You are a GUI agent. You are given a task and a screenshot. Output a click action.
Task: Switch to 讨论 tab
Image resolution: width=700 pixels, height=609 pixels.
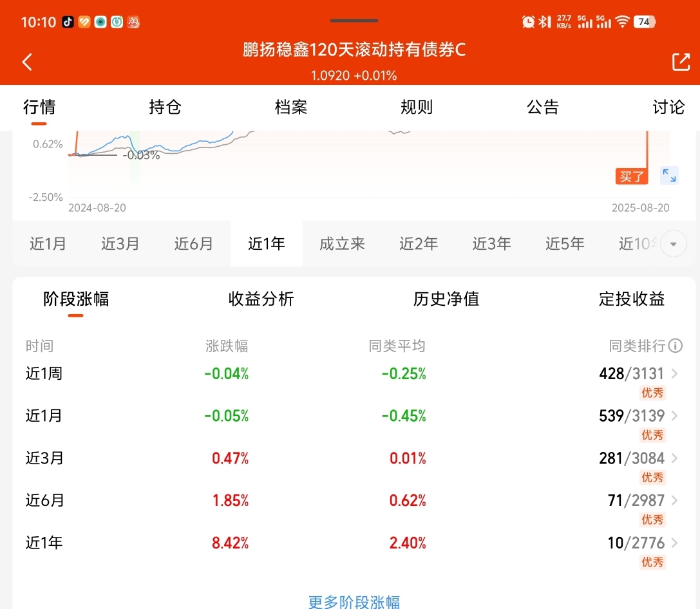668,107
